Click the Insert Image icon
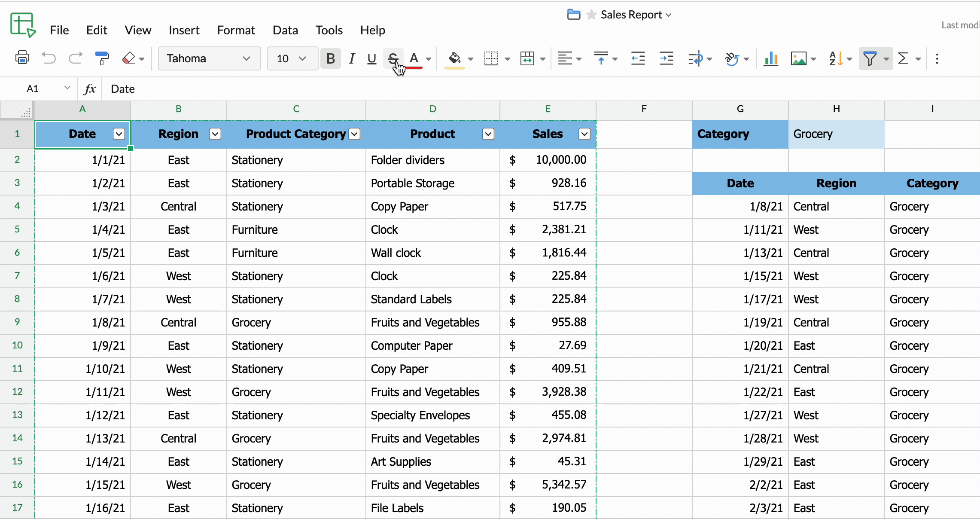 point(798,58)
